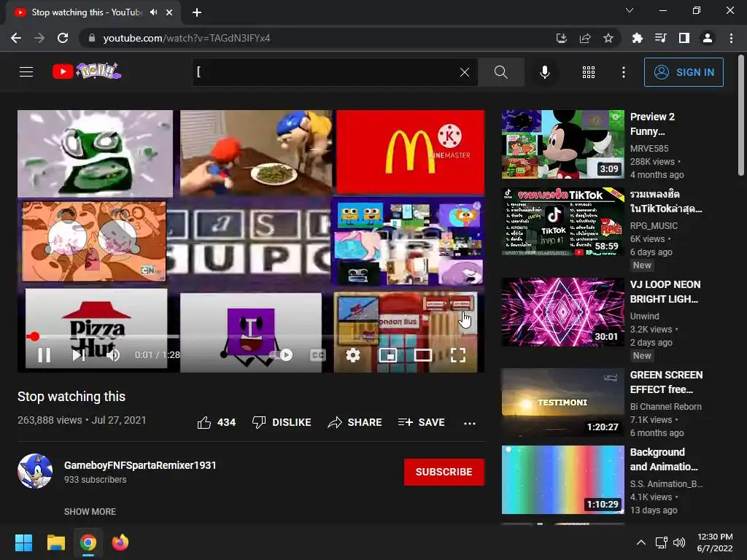This screenshot has height=560, width=747.
Task: Open the YouTube apps grid
Action: point(589,72)
